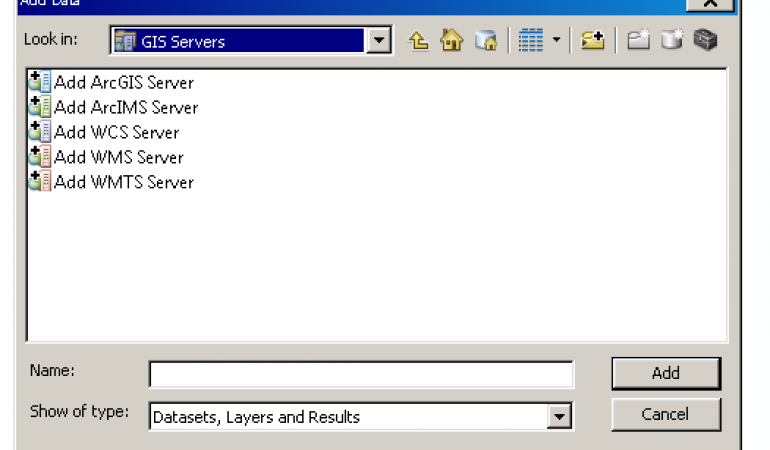Open the Show of type dropdown arrow
Screen dimensions: 770x450
[559, 417]
